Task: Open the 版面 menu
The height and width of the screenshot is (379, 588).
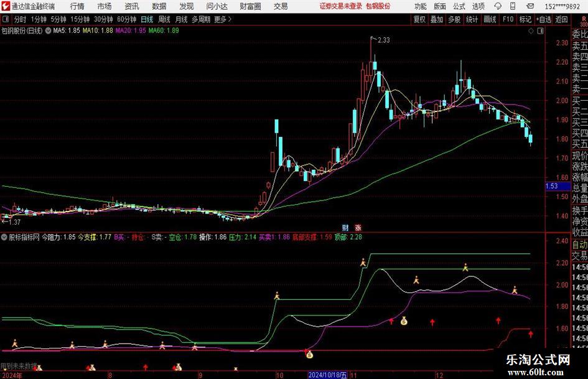Action: pyautogui.click(x=440, y=6)
